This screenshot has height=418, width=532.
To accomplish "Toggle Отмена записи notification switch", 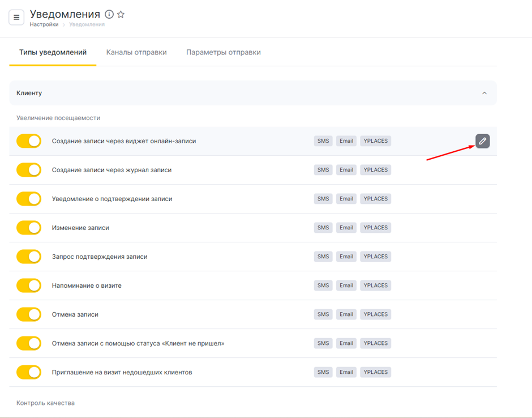I will point(29,314).
